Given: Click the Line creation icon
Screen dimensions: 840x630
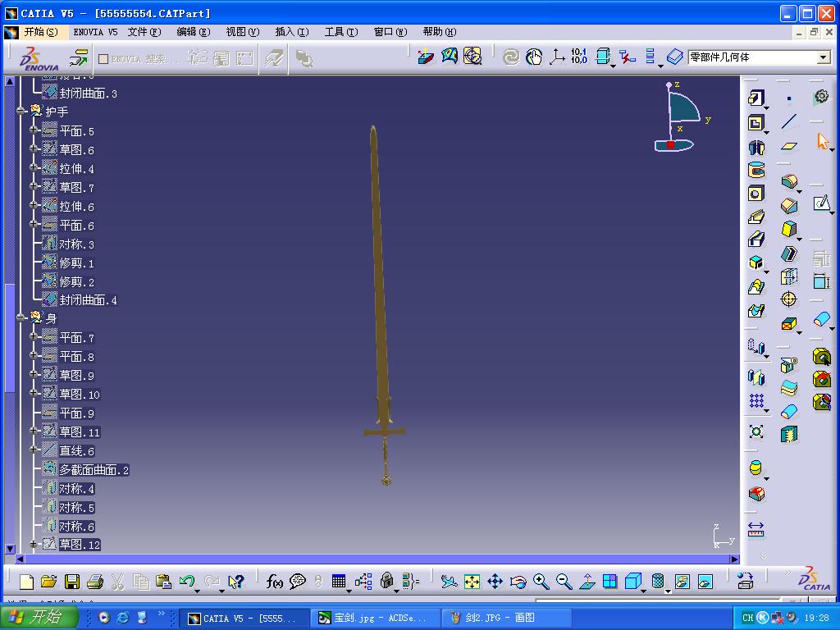Looking at the screenshot, I should click(788, 121).
